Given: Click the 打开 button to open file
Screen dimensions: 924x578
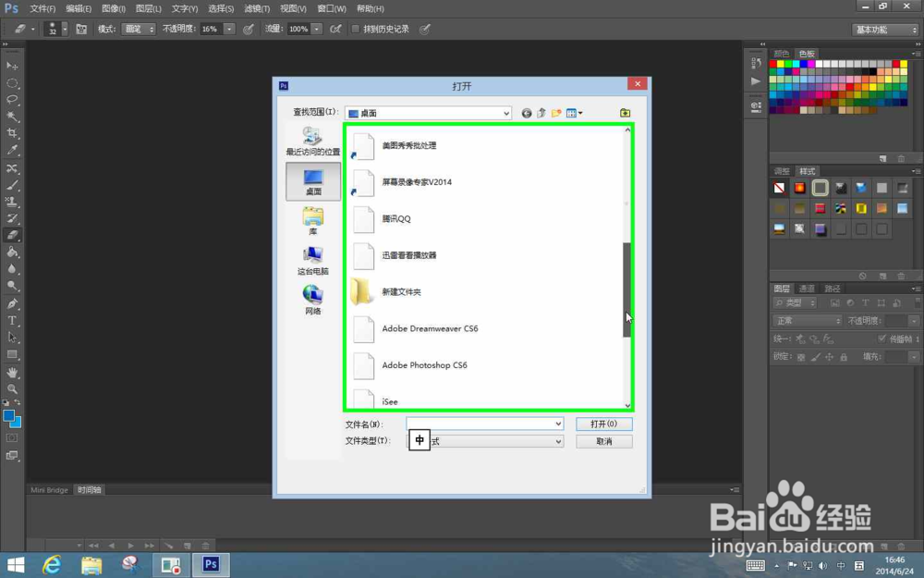Looking at the screenshot, I should pyautogui.click(x=604, y=424).
